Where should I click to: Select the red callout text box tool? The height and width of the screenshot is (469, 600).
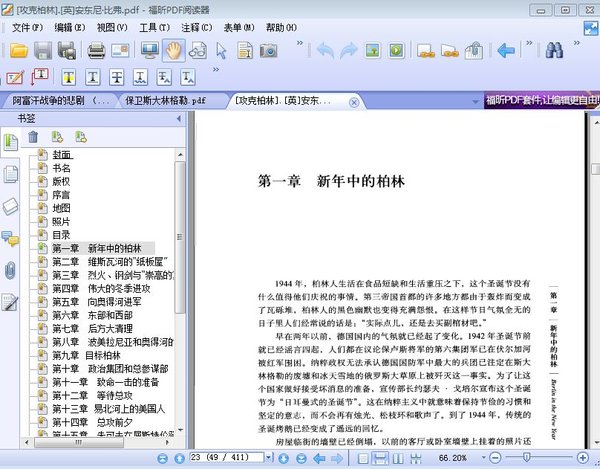39,77
